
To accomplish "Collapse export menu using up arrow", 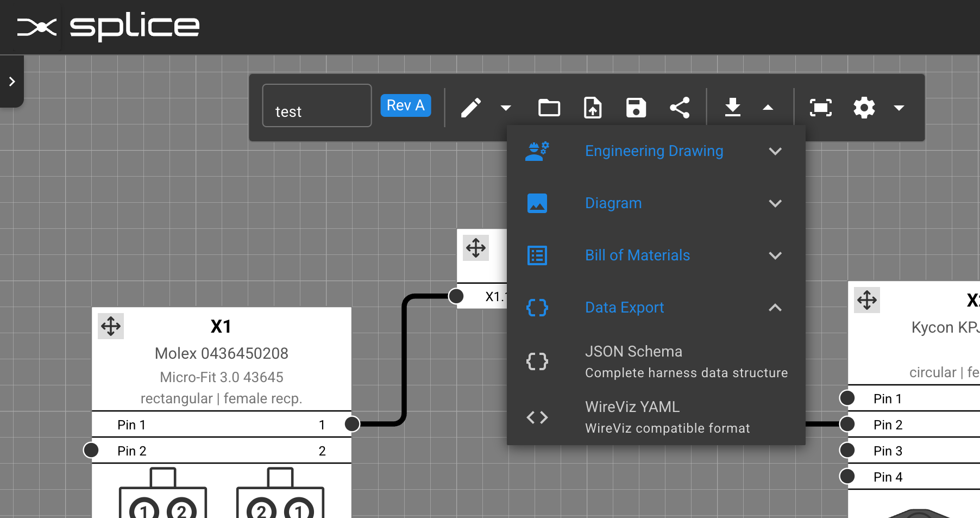I will 768,108.
